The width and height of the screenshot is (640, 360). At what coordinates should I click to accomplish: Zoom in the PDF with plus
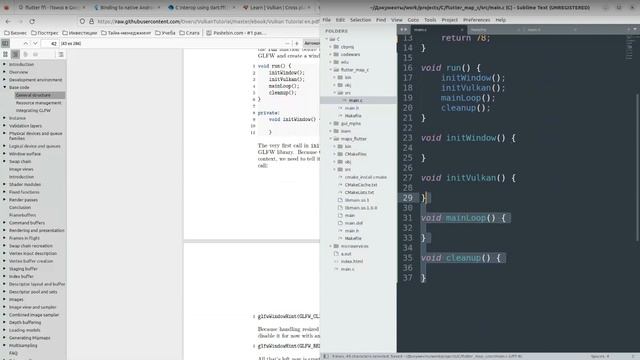tap(297, 43)
